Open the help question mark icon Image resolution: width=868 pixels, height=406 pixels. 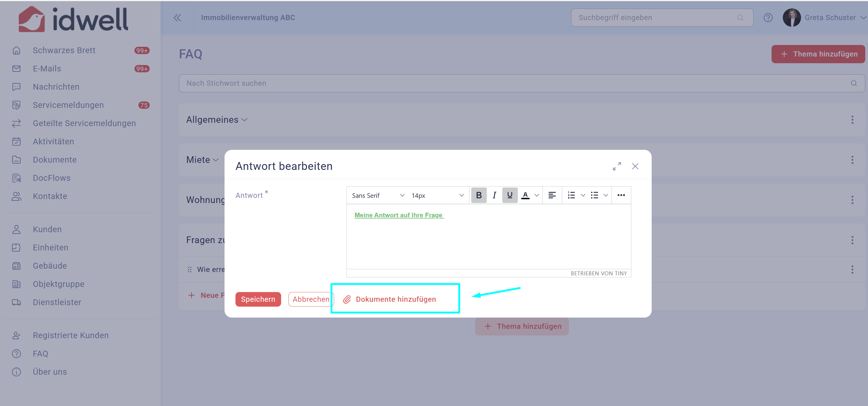768,18
